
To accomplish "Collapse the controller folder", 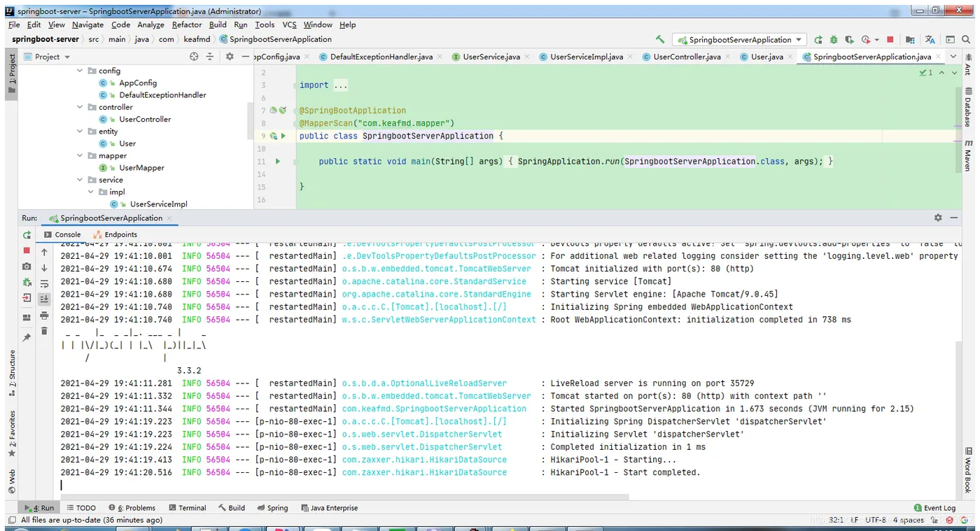I will click(x=80, y=107).
